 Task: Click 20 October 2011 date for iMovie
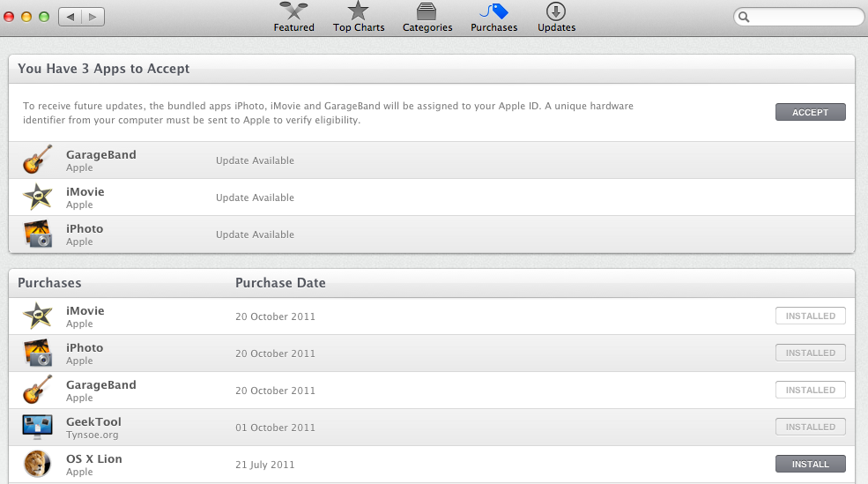[275, 316]
